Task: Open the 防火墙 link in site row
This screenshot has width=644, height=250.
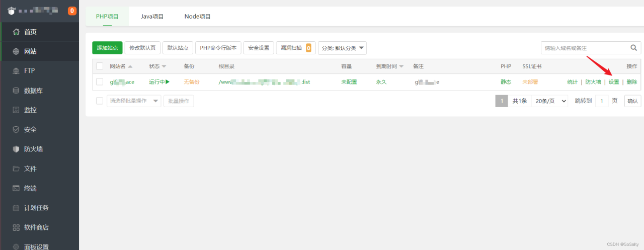Action: click(x=593, y=81)
